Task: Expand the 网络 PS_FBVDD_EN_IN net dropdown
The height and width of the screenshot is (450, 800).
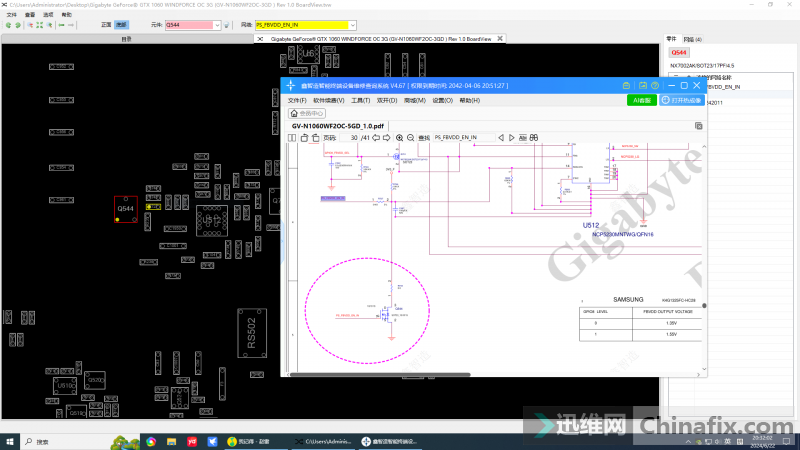Action: 353,24
